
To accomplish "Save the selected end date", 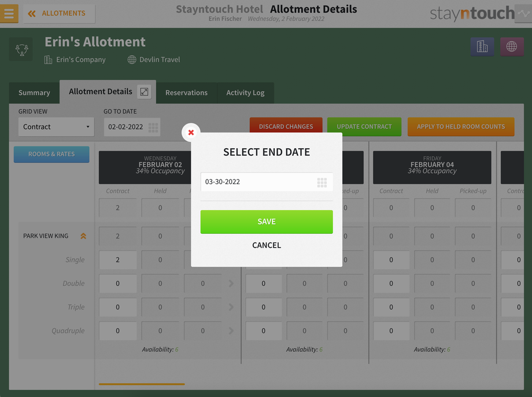I will point(267,222).
